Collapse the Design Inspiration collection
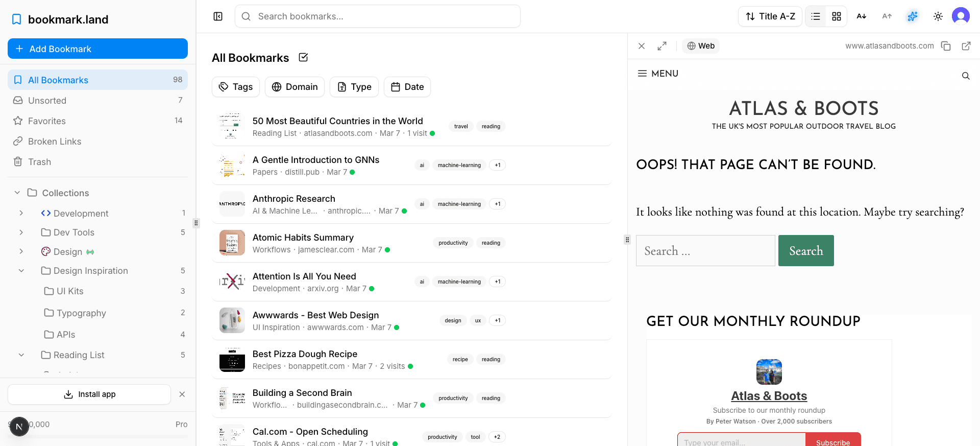Image resolution: width=980 pixels, height=446 pixels. tap(21, 270)
